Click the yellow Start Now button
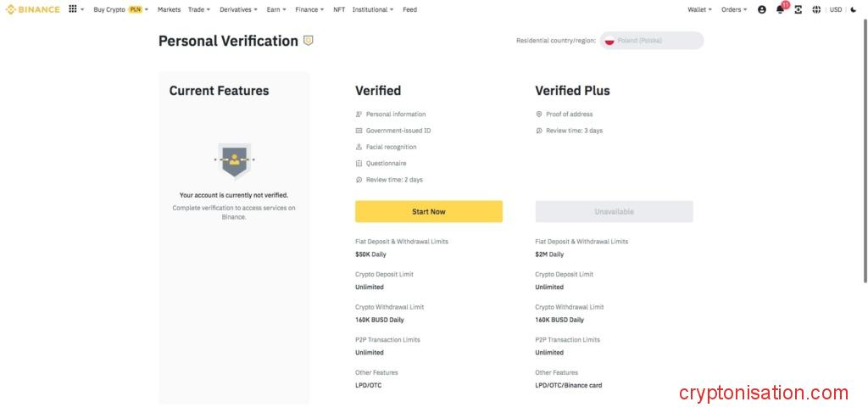This screenshot has width=868, height=413. [x=429, y=211]
